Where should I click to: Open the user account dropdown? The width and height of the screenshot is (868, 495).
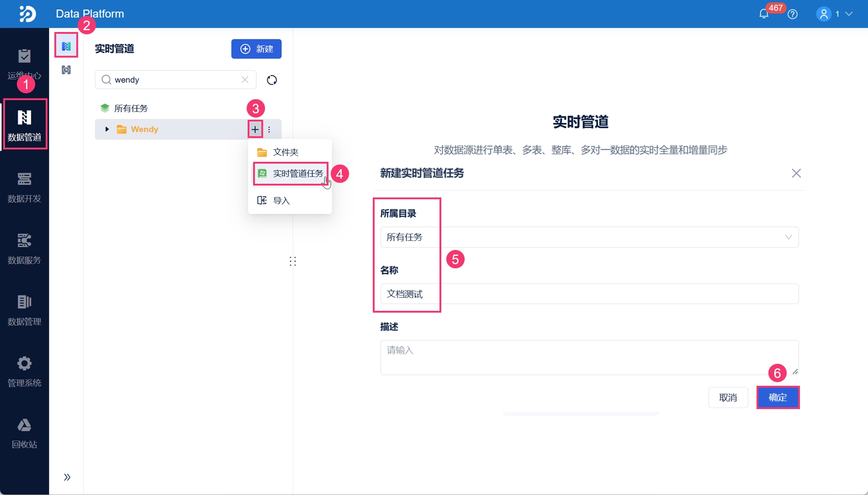[x=835, y=14]
